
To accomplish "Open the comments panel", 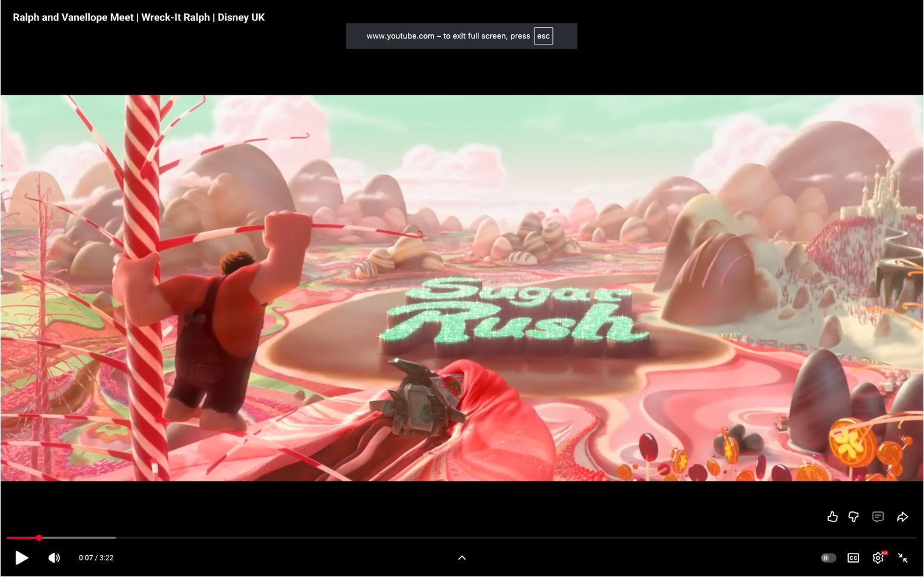I will click(878, 517).
